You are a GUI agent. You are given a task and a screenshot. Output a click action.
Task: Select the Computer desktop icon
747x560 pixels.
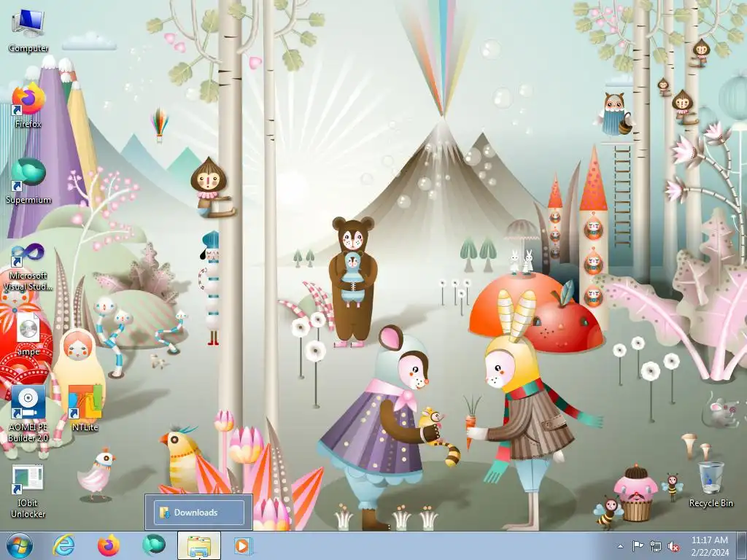(28, 30)
